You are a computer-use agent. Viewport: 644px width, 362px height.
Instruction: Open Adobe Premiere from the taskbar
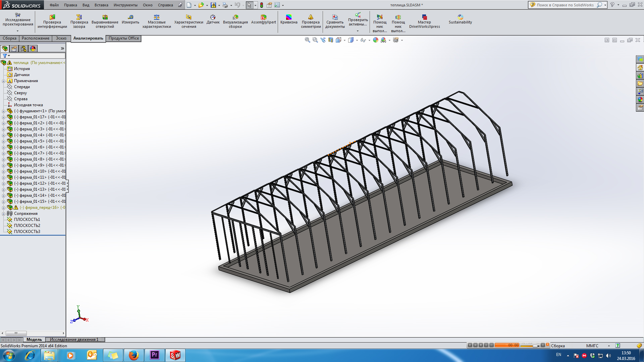(154, 355)
